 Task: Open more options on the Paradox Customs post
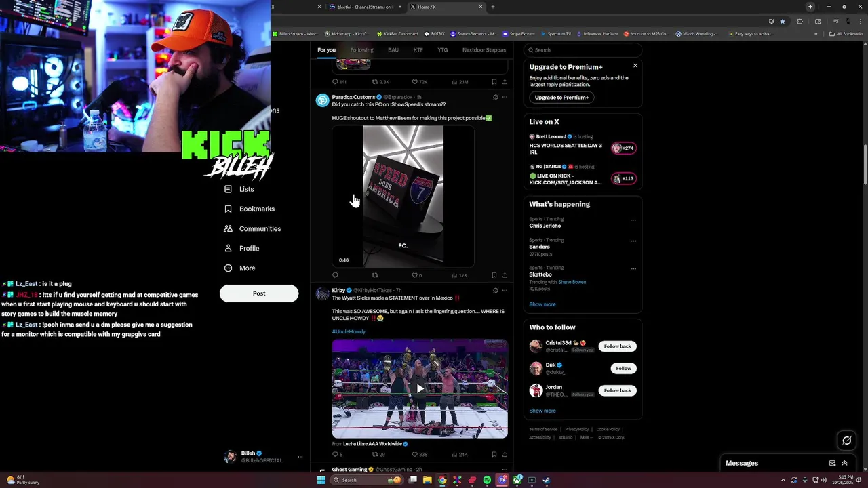click(505, 97)
